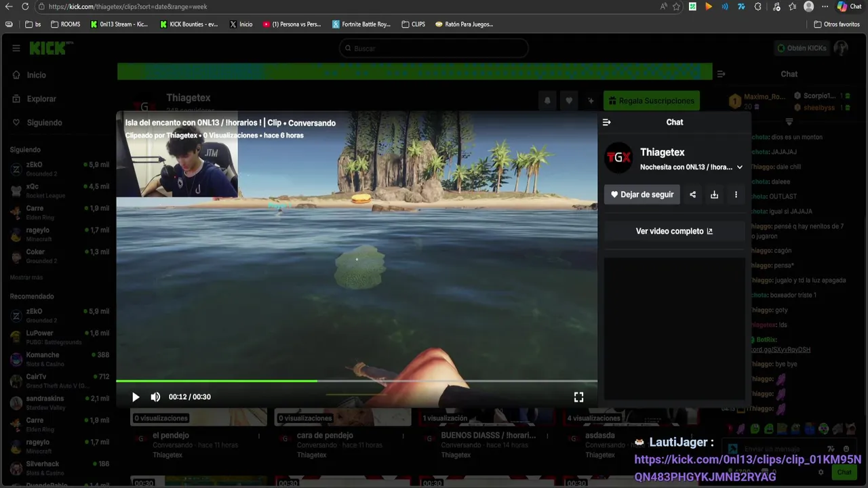Image resolution: width=868 pixels, height=488 pixels.
Task: Enter fullscreen on the clip player
Action: point(578,397)
